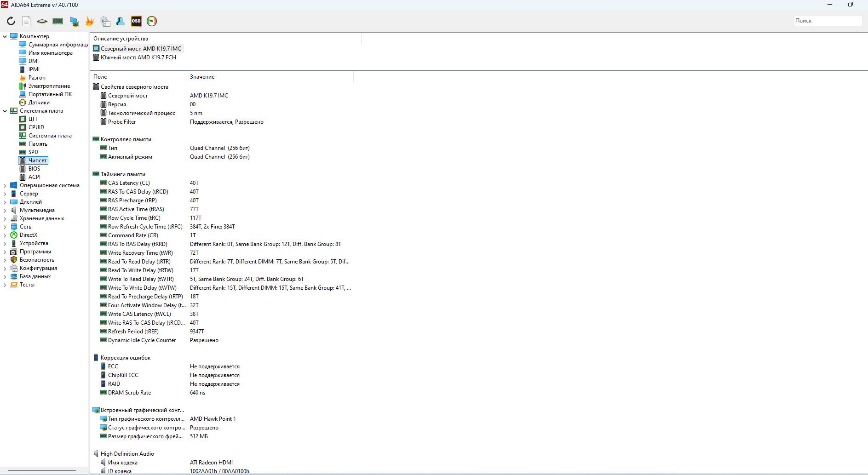
Task: Select the Dynamic Idle Cycle Counter row
Action: pos(221,340)
